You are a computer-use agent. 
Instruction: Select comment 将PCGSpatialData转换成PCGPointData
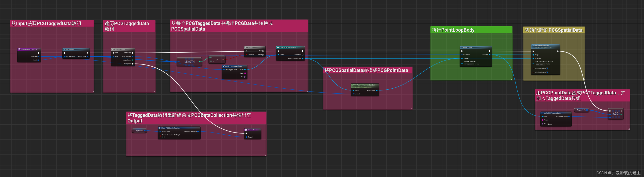coord(368,70)
